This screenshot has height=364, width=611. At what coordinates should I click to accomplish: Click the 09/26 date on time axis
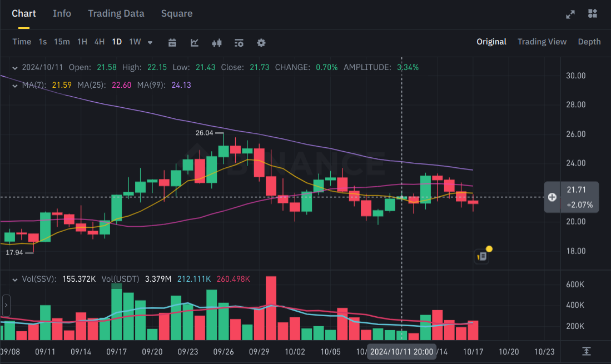tap(223, 352)
